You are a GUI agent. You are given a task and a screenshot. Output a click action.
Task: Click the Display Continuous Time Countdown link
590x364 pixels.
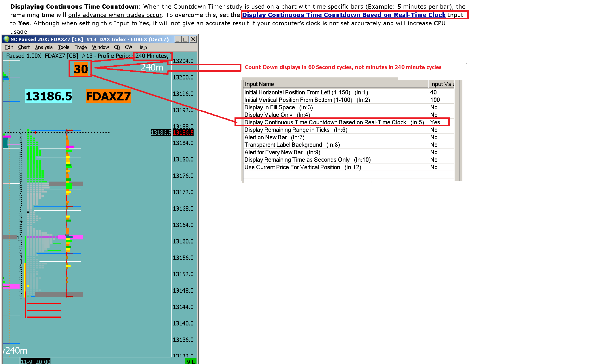point(344,15)
